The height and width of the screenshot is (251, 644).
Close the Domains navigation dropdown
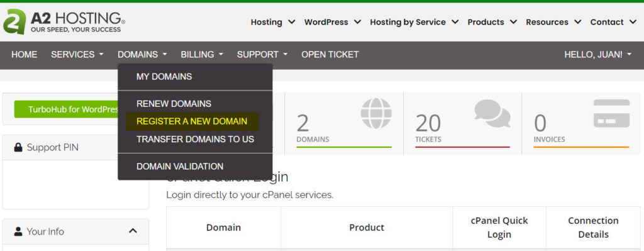[142, 55]
